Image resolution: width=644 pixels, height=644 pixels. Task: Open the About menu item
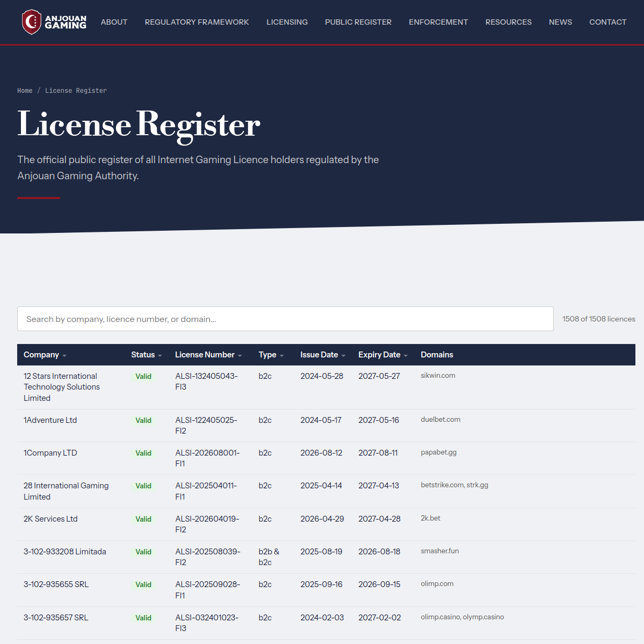click(114, 22)
